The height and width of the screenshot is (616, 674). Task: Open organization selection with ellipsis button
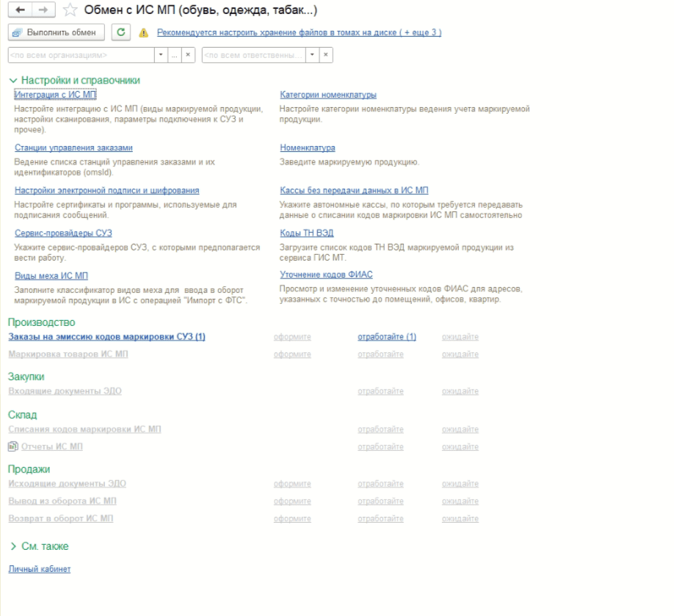[x=175, y=55]
